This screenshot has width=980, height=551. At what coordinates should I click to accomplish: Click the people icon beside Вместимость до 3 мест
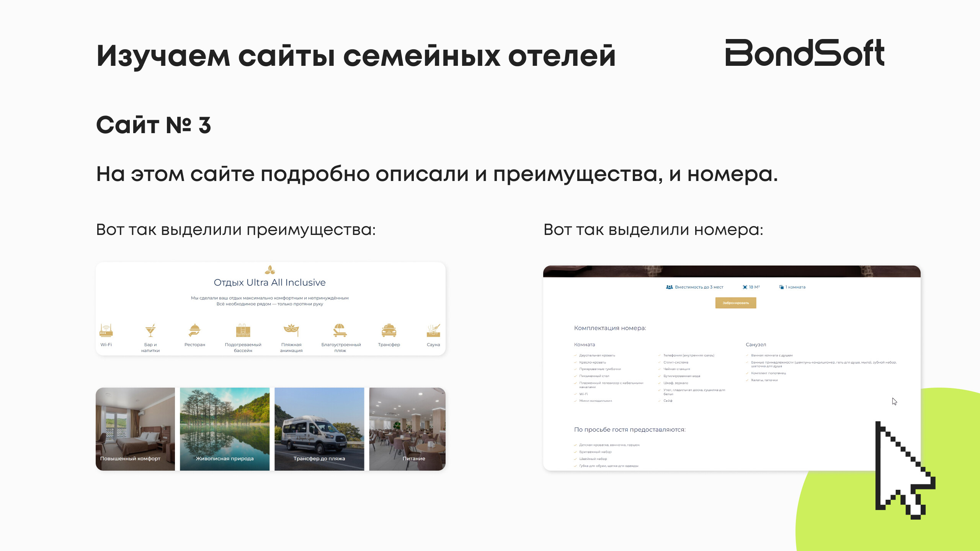669,287
